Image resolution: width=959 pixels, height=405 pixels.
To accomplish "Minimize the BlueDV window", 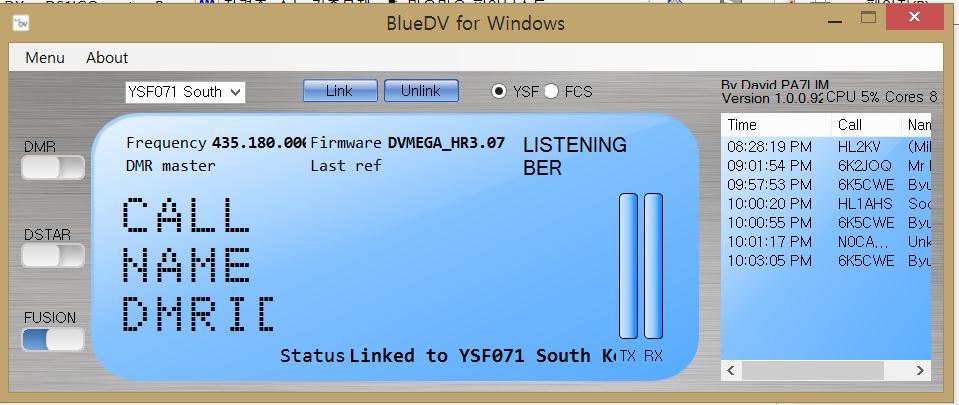I will click(x=834, y=20).
